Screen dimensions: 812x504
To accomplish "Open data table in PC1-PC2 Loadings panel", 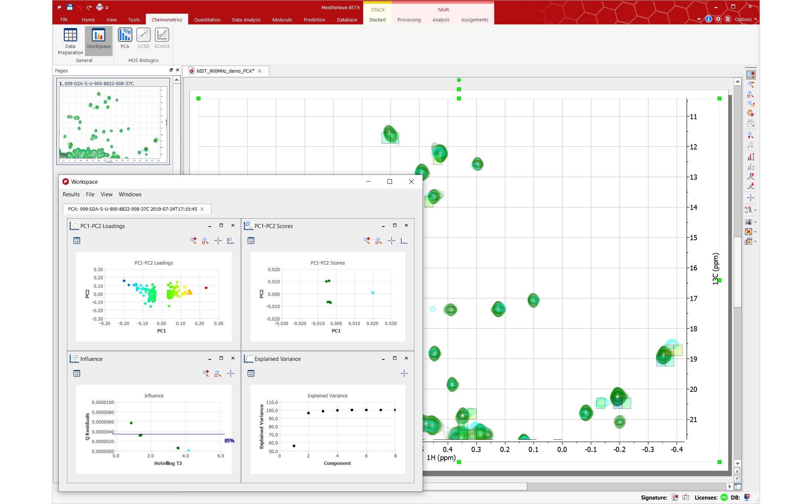I will click(77, 241).
